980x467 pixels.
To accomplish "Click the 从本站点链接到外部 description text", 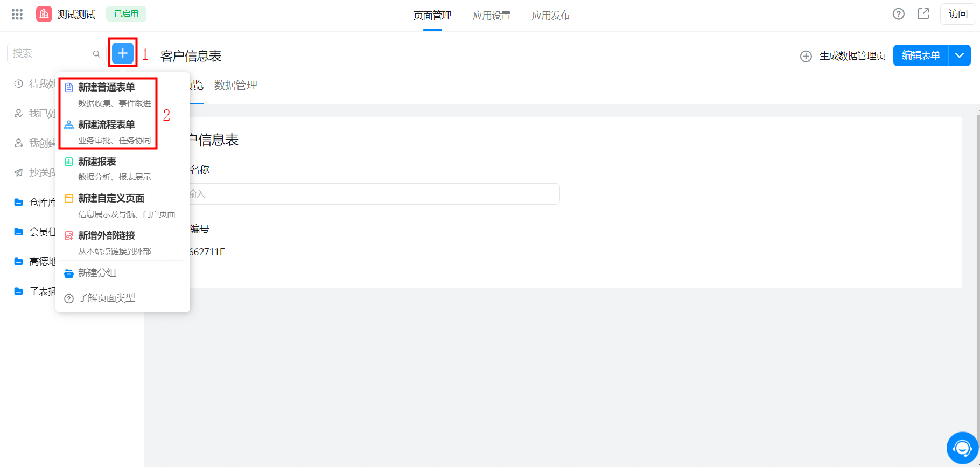I will (115, 251).
